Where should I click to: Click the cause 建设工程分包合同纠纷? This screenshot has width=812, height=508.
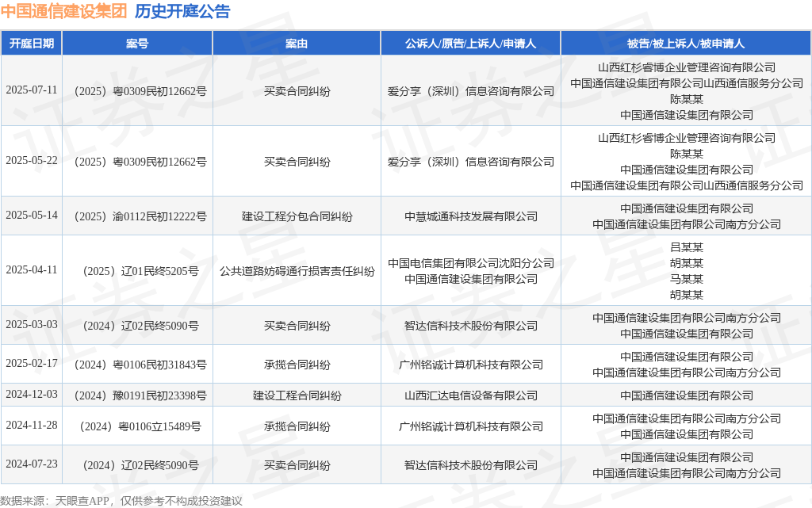click(297, 217)
